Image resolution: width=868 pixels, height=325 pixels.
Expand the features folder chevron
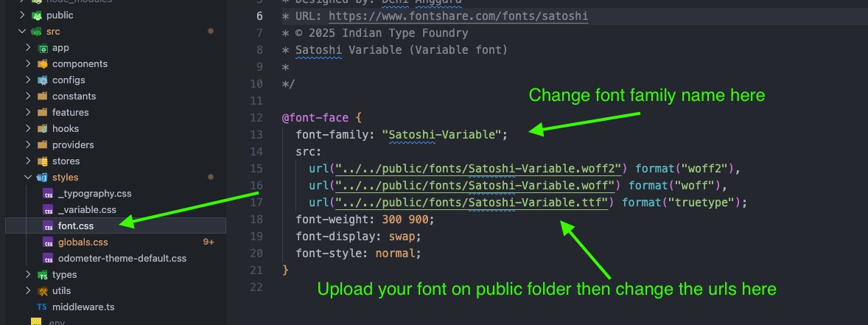[29, 113]
